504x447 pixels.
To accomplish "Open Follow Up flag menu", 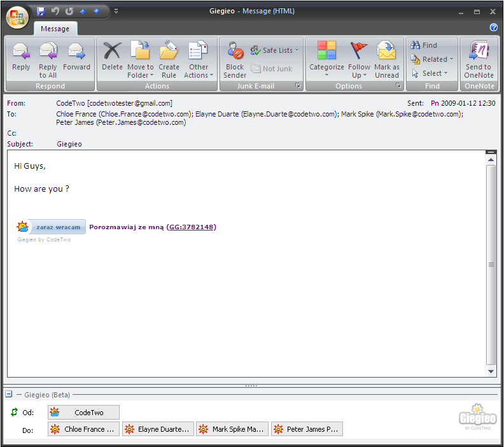I will pos(359,59).
